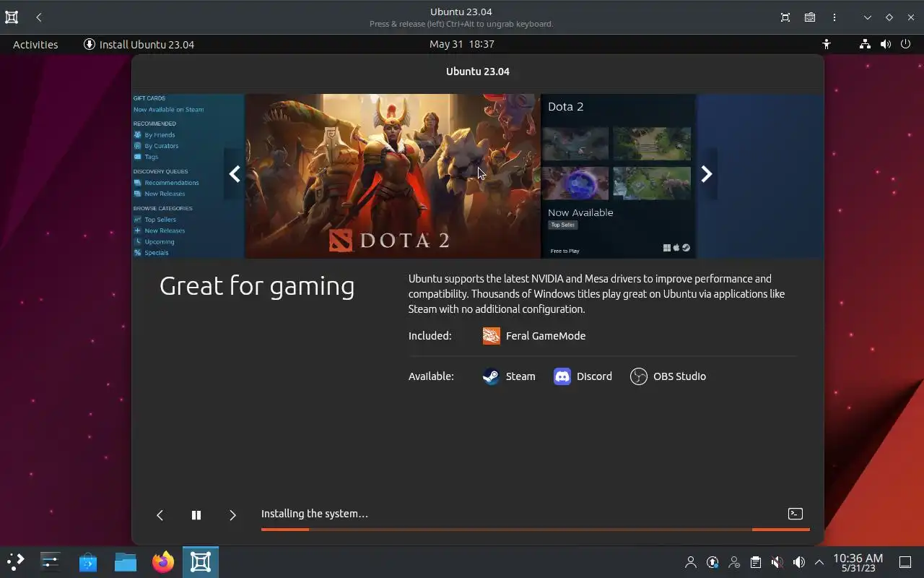Pause the installer slideshow
The height and width of the screenshot is (578, 924).
click(196, 515)
